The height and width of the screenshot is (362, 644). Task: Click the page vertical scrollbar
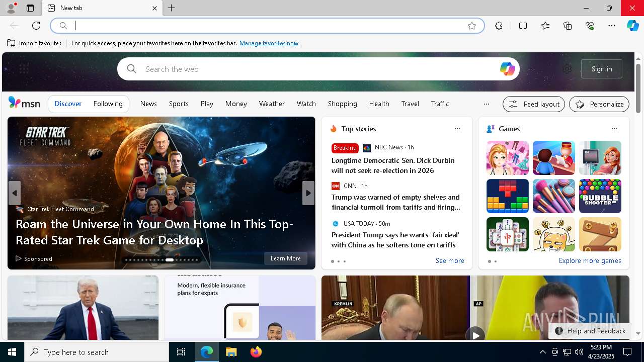(638, 88)
